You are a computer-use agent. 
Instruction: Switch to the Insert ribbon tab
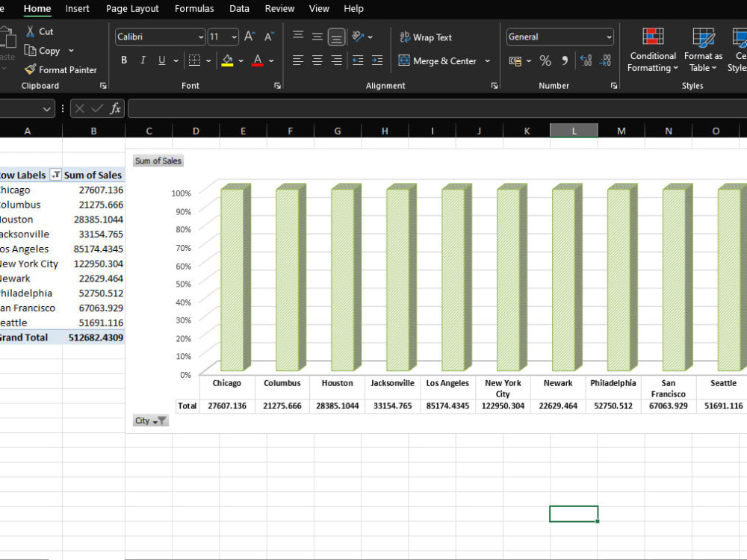tap(77, 8)
